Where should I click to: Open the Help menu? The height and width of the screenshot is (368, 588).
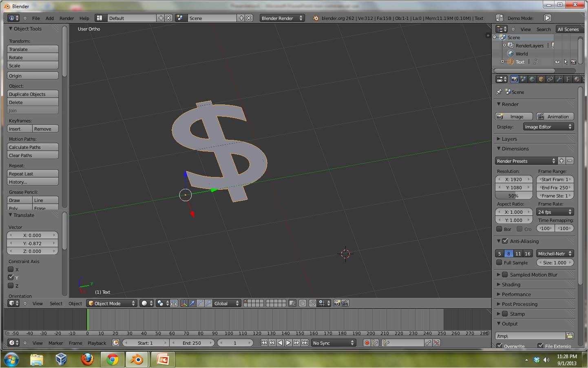coord(84,18)
